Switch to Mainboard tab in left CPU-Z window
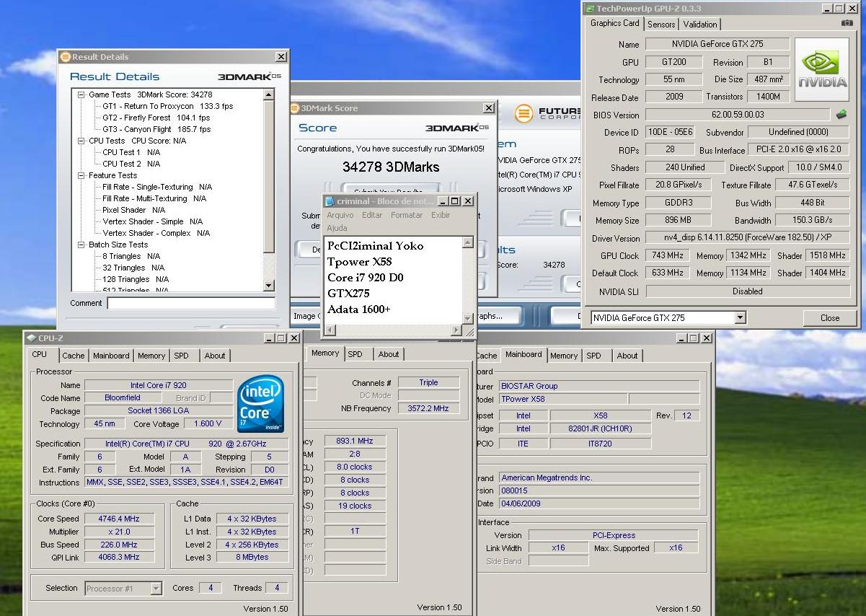This screenshot has height=616, width=866. click(111, 356)
